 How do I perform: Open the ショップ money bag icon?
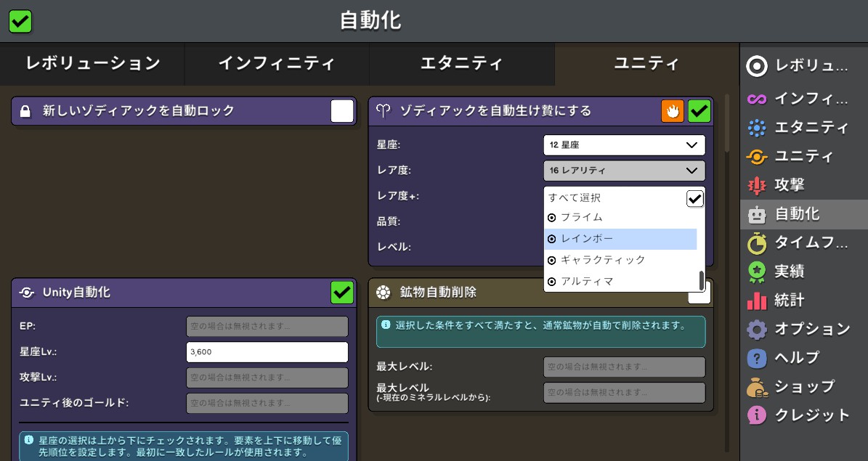(x=757, y=387)
